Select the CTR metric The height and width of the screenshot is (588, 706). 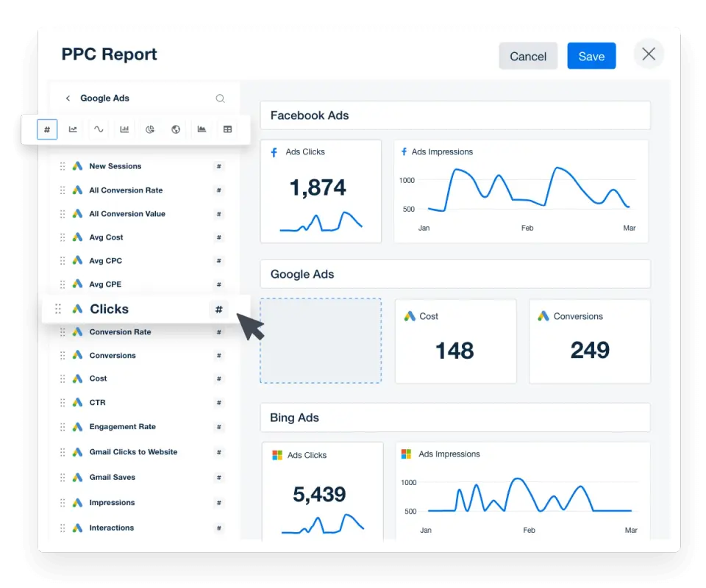pyautogui.click(x=97, y=402)
